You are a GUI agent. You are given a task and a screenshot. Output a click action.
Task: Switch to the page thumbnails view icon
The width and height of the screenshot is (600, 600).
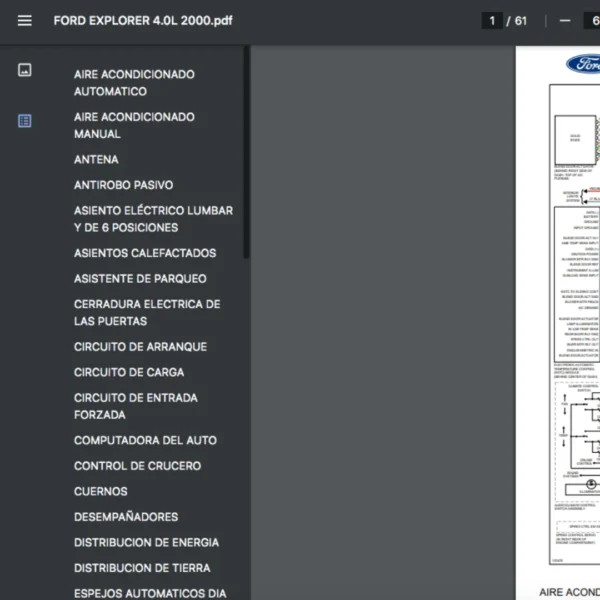25,70
